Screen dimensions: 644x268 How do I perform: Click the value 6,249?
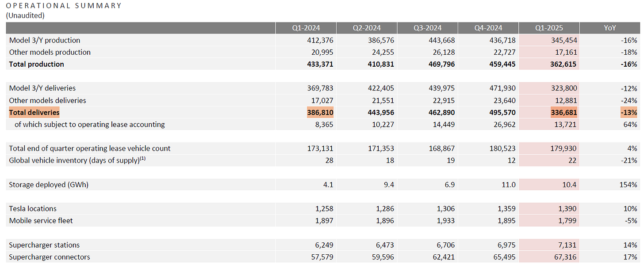(x=324, y=245)
